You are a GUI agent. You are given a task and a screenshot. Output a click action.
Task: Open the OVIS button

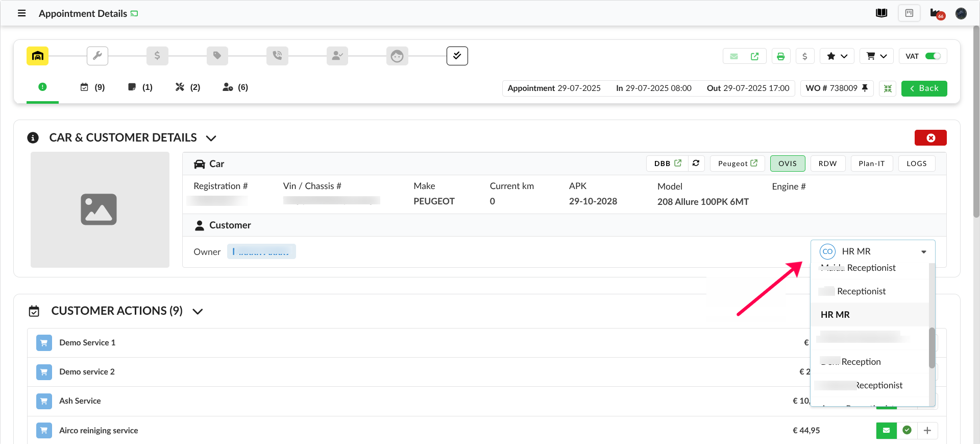(x=787, y=163)
